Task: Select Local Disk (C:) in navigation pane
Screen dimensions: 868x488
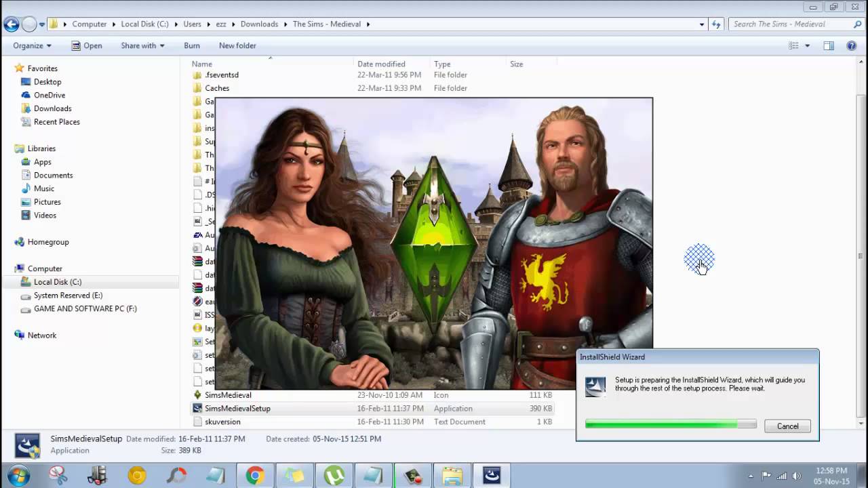Action: 57,282
